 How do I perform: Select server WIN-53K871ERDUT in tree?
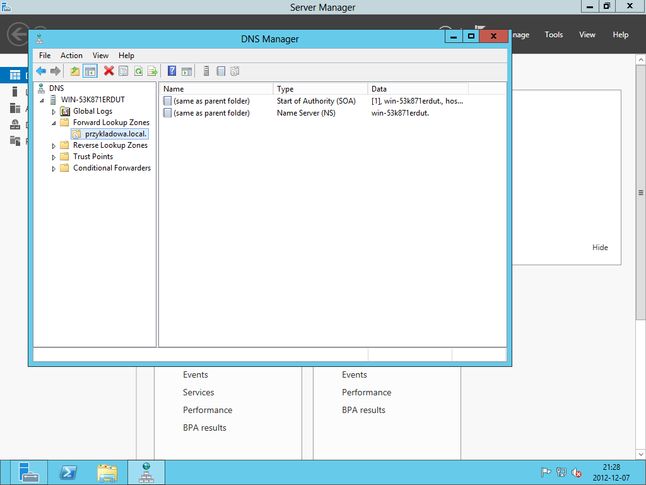[x=93, y=99]
